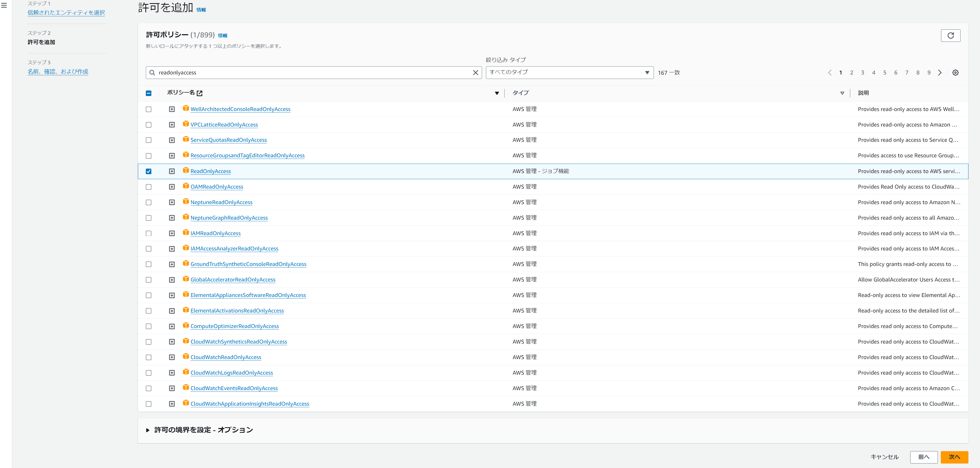
Task: Go to next page of results
Action: click(x=940, y=73)
